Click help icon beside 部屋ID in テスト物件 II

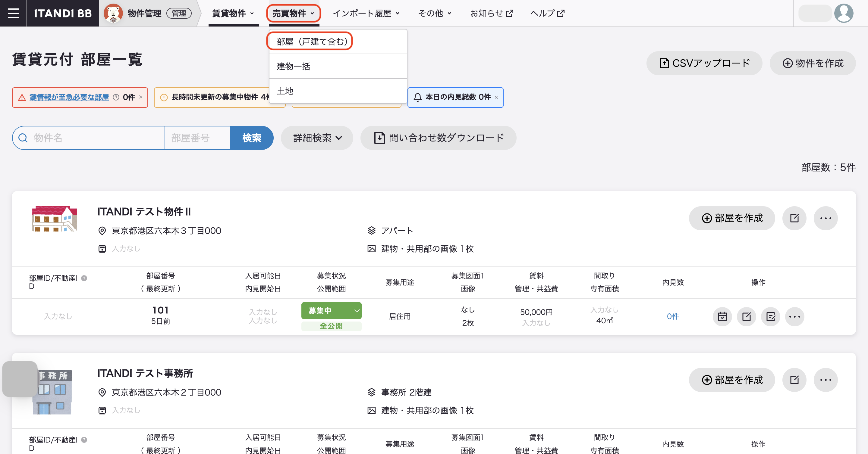pyautogui.click(x=84, y=278)
